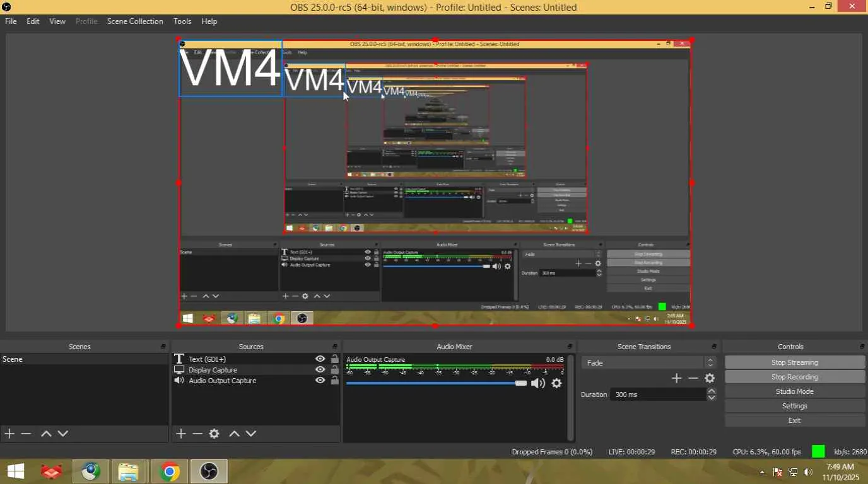This screenshot has height=484, width=868.
Task: Mute Audio Output Capture in the mixer
Action: click(538, 383)
